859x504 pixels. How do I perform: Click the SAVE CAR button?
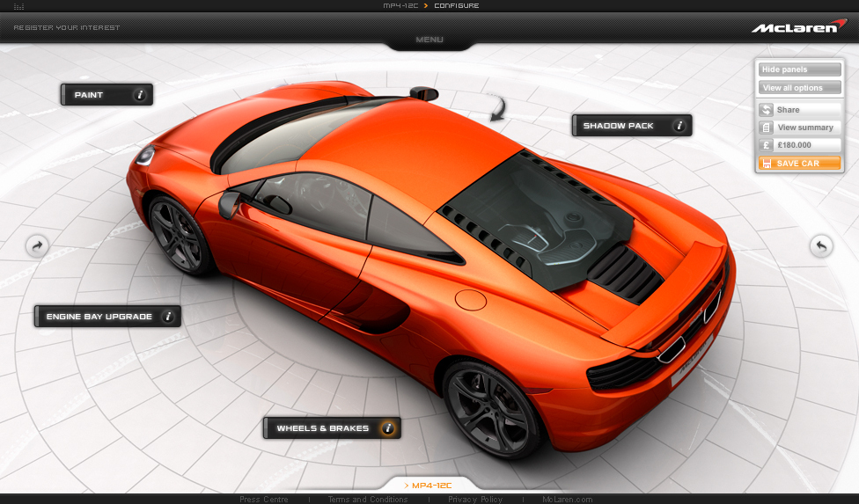point(800,163)
